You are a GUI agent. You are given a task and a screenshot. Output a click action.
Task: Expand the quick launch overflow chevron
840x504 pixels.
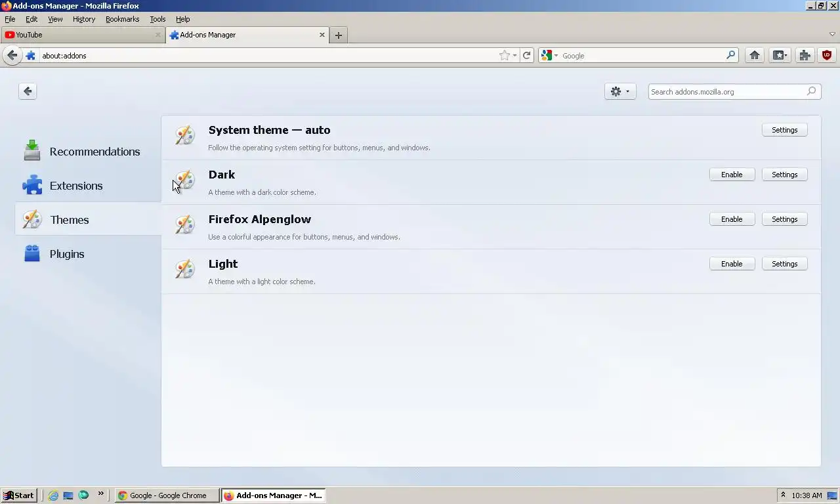tap(100, 493)
